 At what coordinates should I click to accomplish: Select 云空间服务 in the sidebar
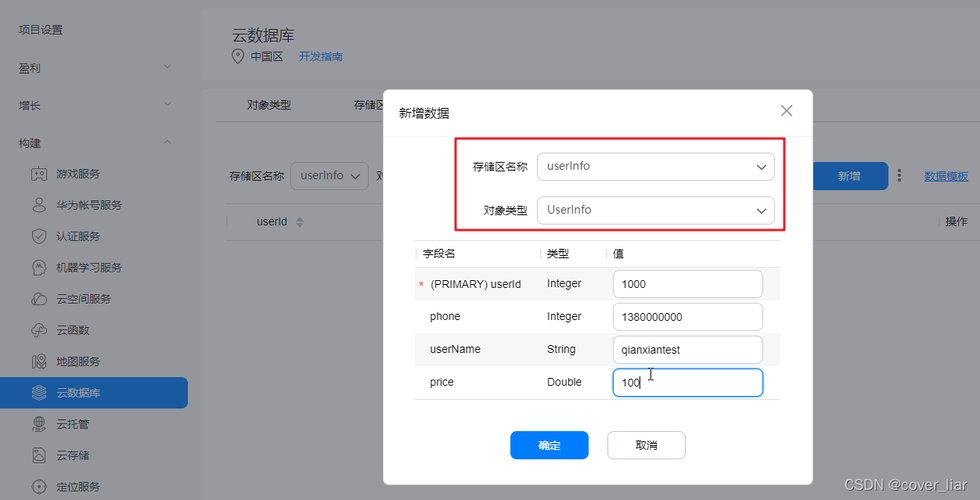84,299
